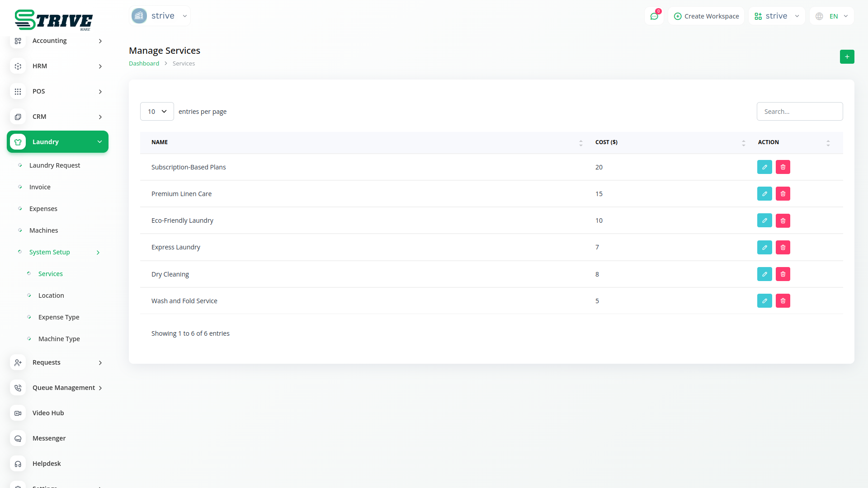Screen dimensions: 868x488
Task: Delete the Wash and Fold Service
Action: coord(783,301)
